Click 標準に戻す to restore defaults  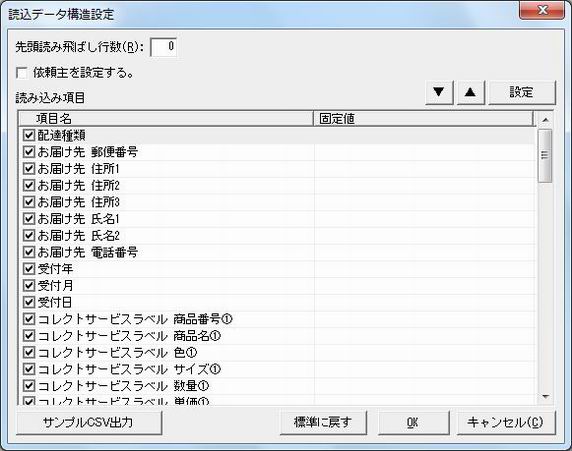click(x=323, y=423)
